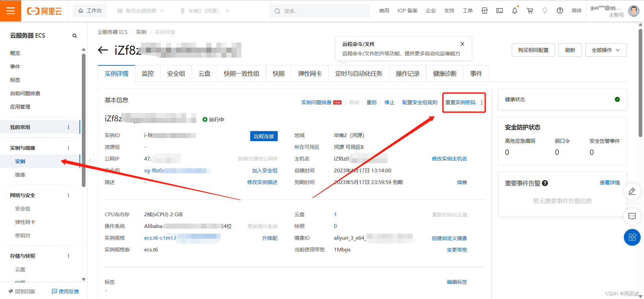Open the 存储与快照 more options dots
The height and width of the screenshot is (299, 644).
point(68,256)
